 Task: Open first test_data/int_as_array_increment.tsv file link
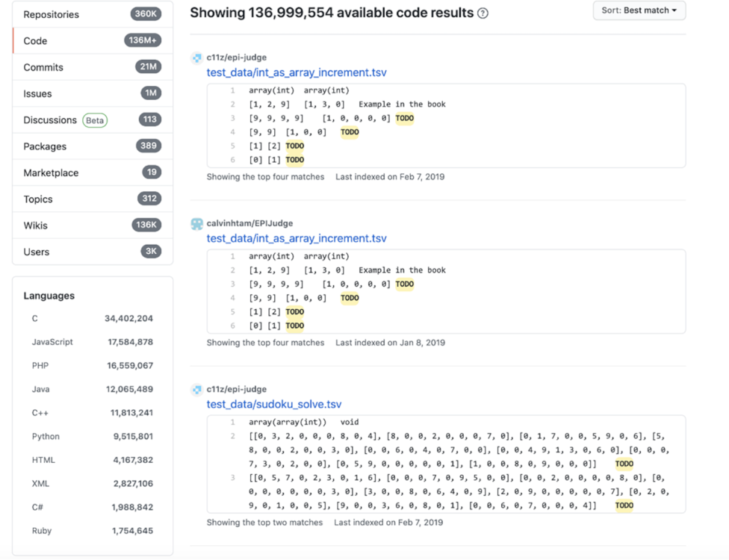(x=297, y=72)
